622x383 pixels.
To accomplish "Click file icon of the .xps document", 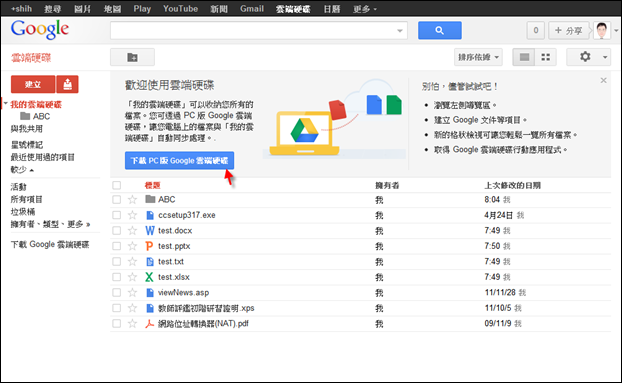I will [150, 308].
